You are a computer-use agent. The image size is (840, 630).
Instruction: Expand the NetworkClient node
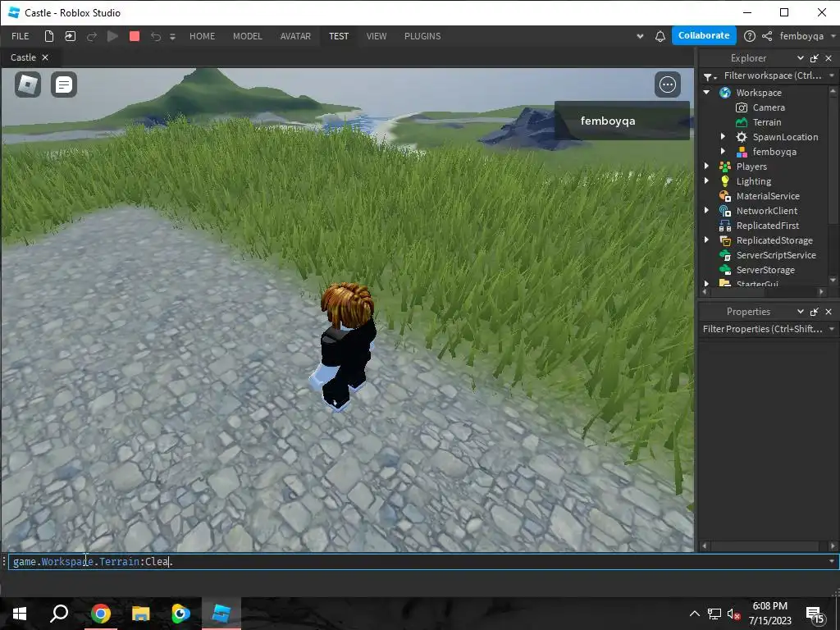click(x=706, y=211)
